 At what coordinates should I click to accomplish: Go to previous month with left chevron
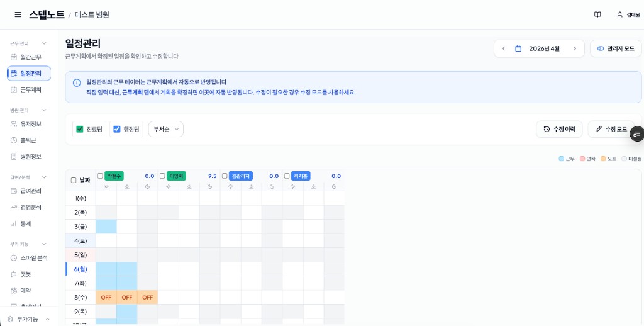(x=504, y=48)
